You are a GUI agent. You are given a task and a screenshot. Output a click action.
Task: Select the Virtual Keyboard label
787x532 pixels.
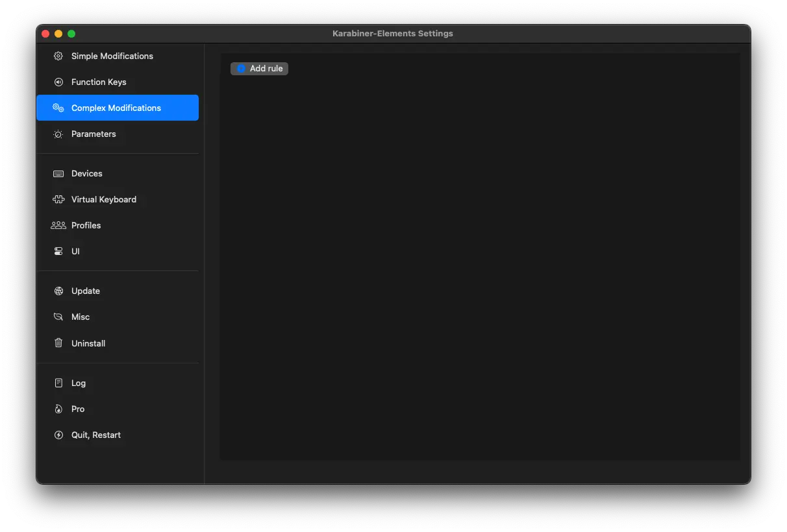click(104, 199)
